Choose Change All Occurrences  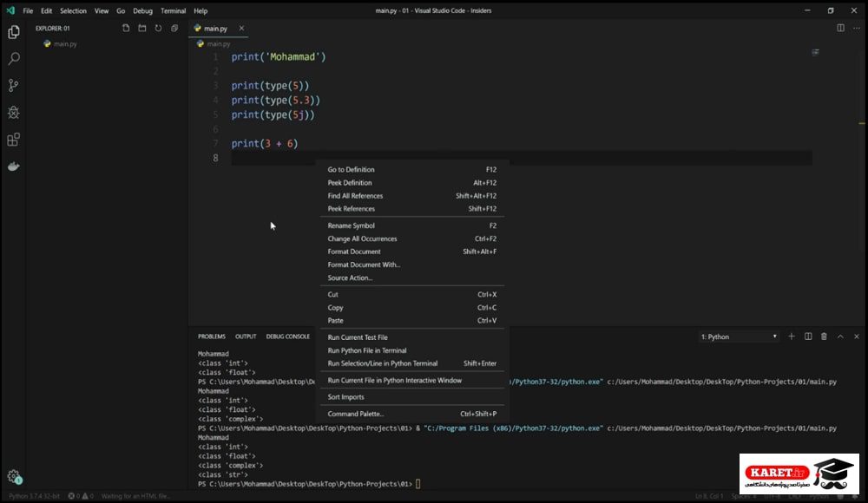click(x=411, y=238)
